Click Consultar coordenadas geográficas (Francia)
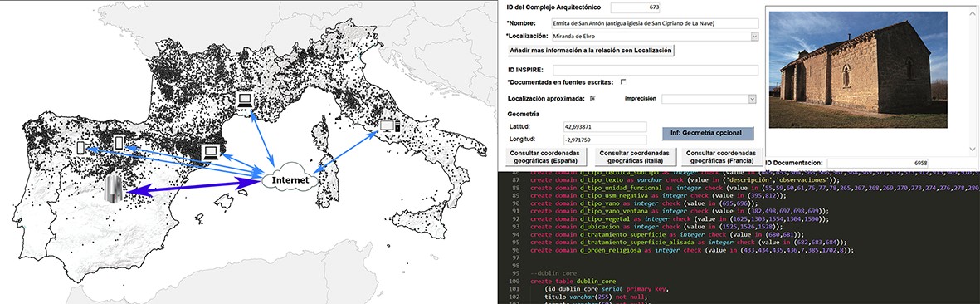 (x=722, y=156)
